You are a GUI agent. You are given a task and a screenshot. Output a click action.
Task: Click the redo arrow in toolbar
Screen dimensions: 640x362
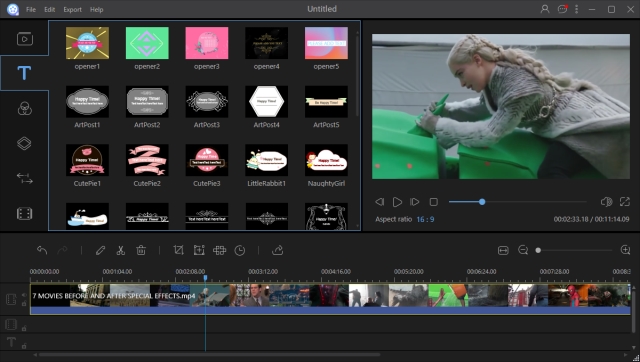point(62,250)
